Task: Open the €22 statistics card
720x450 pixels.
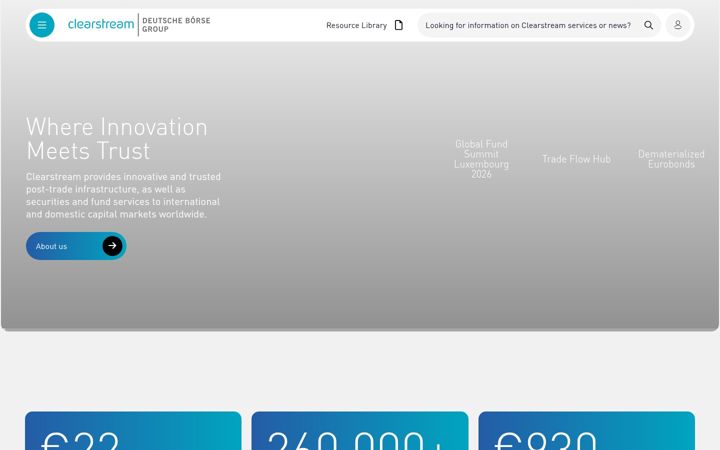Action: [133, 431]
